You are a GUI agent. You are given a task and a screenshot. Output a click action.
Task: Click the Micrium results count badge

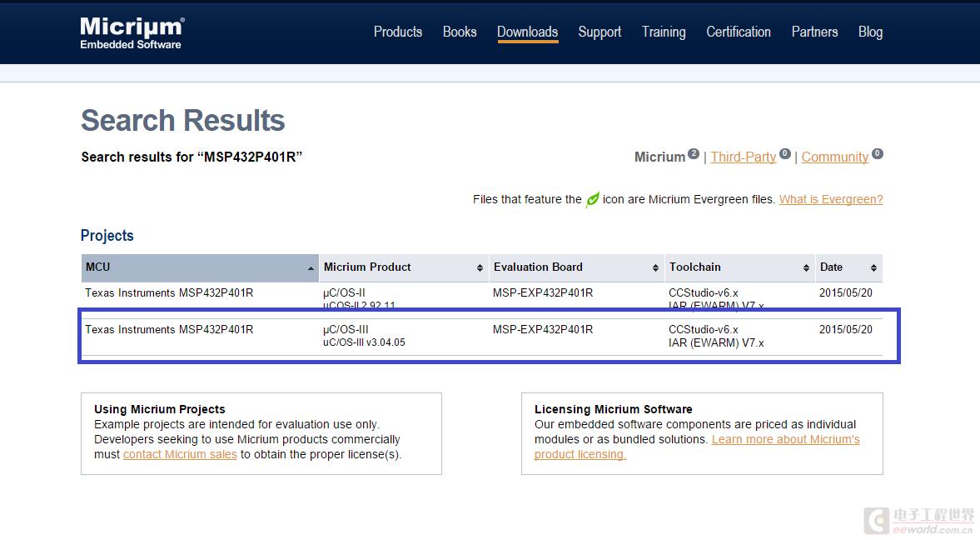click(x=693, y=153)
